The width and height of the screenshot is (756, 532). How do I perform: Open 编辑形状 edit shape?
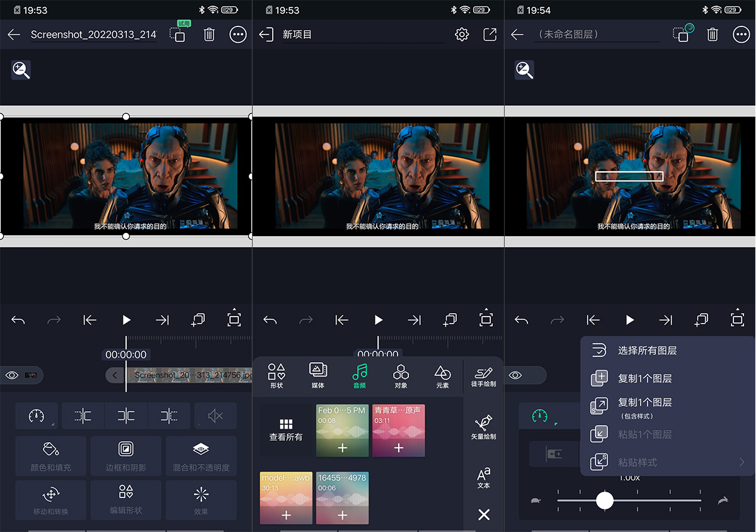[x=126, y=501]
